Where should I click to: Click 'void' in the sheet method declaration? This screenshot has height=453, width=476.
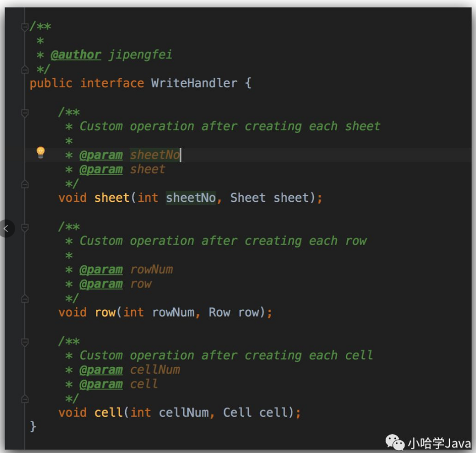(x=73, y=198)
